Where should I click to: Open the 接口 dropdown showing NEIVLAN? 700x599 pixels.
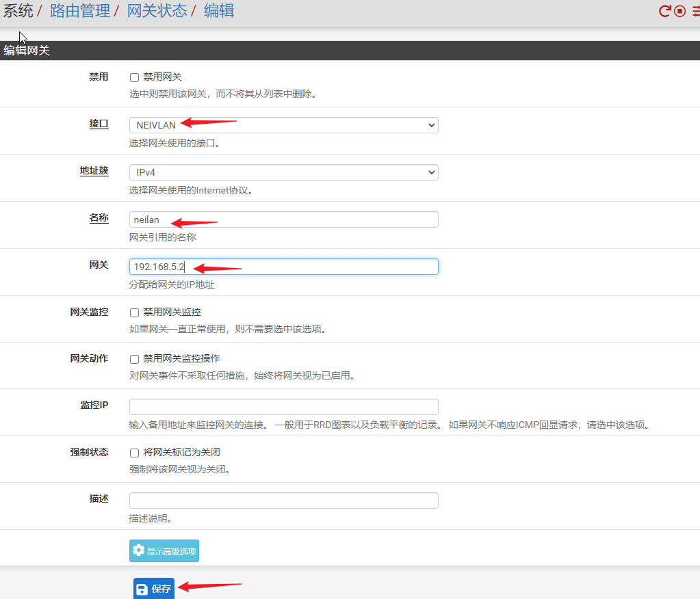pyautogui.click(x=283, y=125)
